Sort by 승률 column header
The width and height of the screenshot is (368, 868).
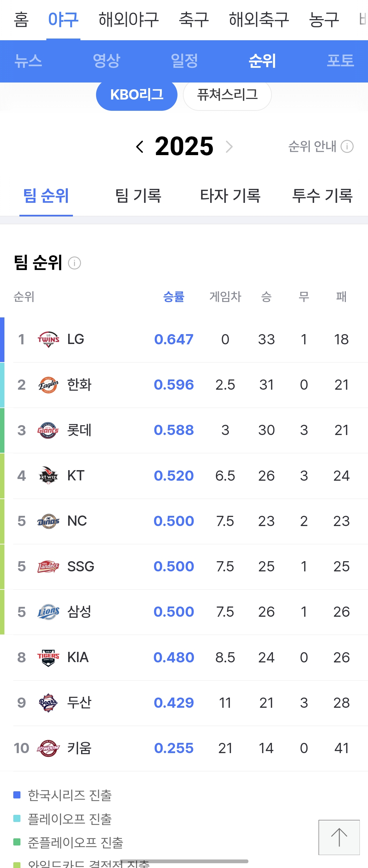point(174,297)
